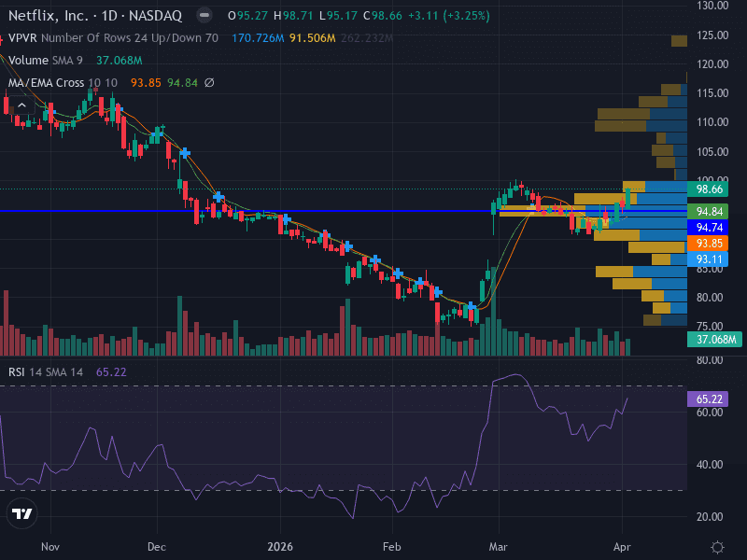Viewport: 747px width, 560px height.
Task: Click the Nov label on time axis
Action: click(50, 547)
